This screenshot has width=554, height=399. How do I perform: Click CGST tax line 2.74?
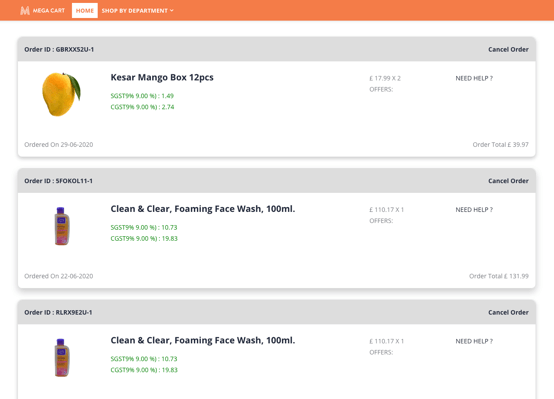tap(142, 107)
